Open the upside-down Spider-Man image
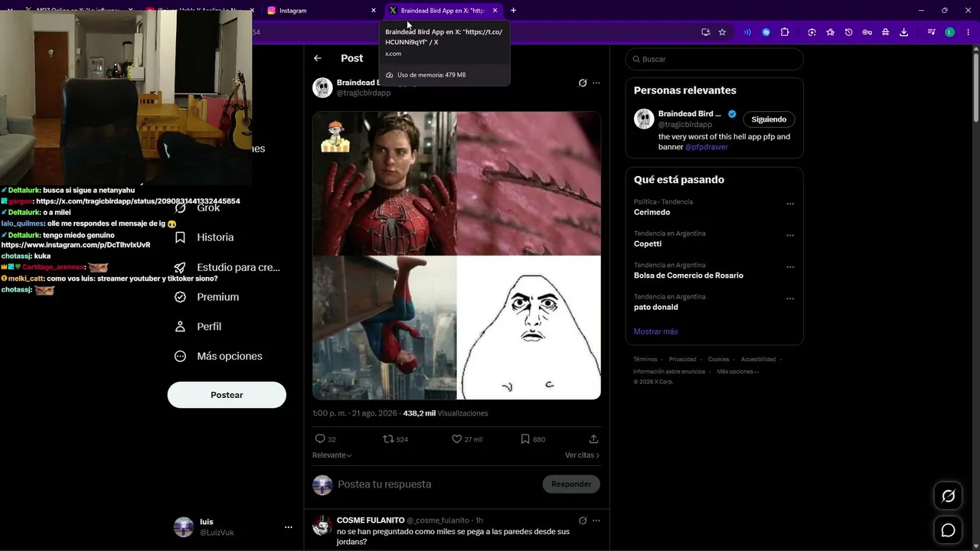 tap(384, 328)
